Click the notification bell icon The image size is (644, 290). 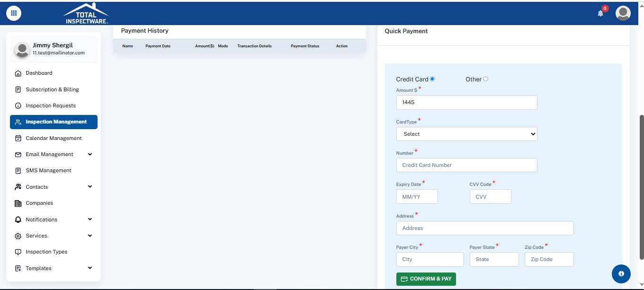(x=600, y=13)
